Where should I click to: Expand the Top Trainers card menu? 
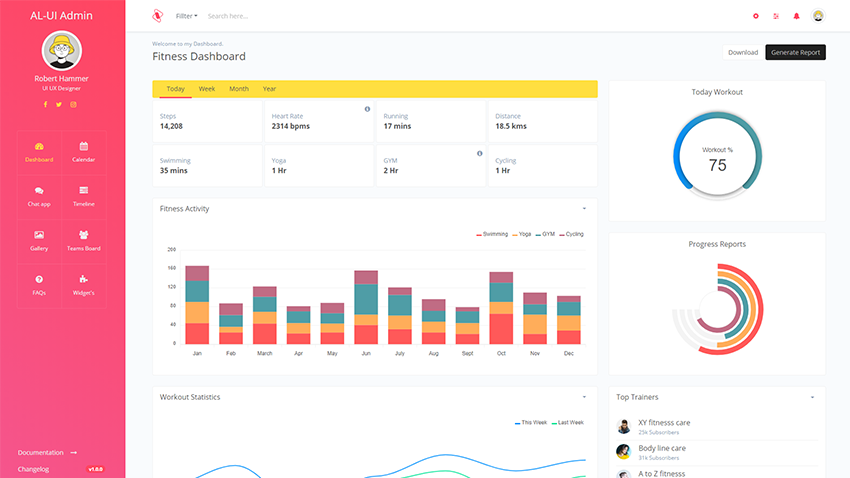(x=812, y=397)
